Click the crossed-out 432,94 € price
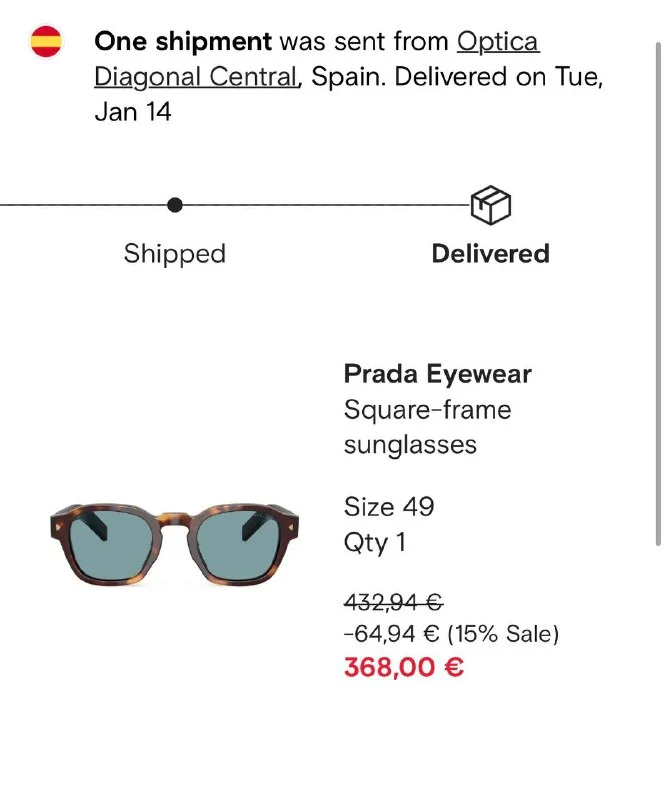The height and width of the screenshot is (800, 666). (x=393, y=602)
